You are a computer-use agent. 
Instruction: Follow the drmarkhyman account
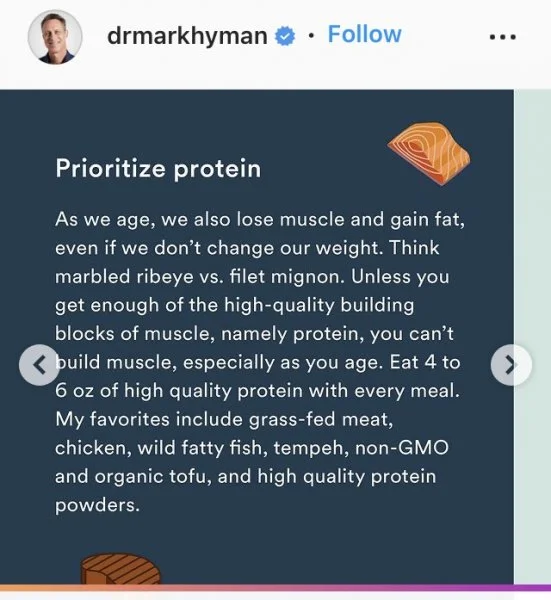364,34
